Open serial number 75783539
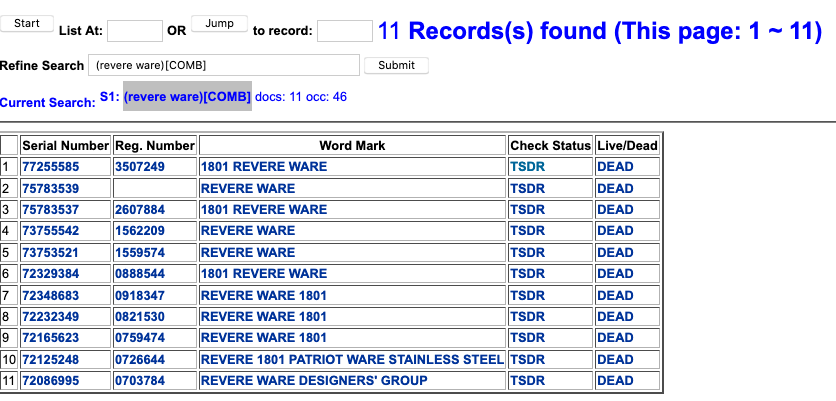836x401 pixels. point(51,188)
